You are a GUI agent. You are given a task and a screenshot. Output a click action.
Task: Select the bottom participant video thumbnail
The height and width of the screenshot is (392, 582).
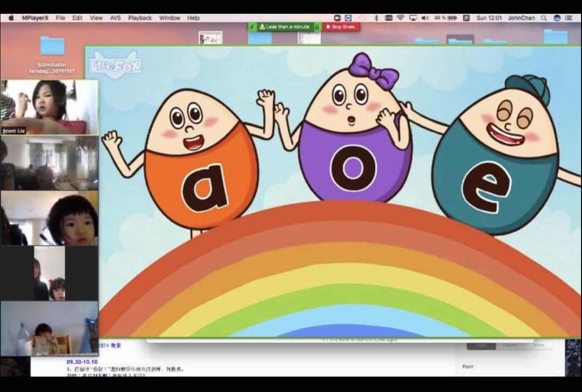[x=49, y=329]
